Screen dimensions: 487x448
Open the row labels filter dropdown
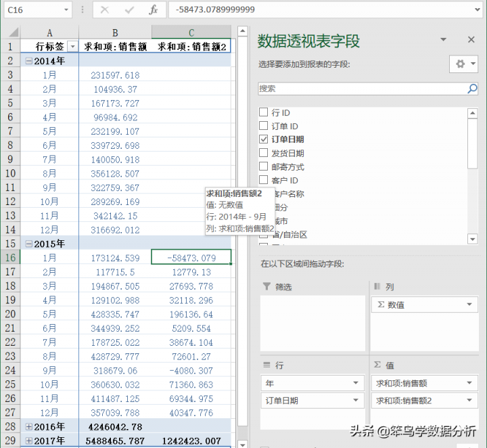72,47
